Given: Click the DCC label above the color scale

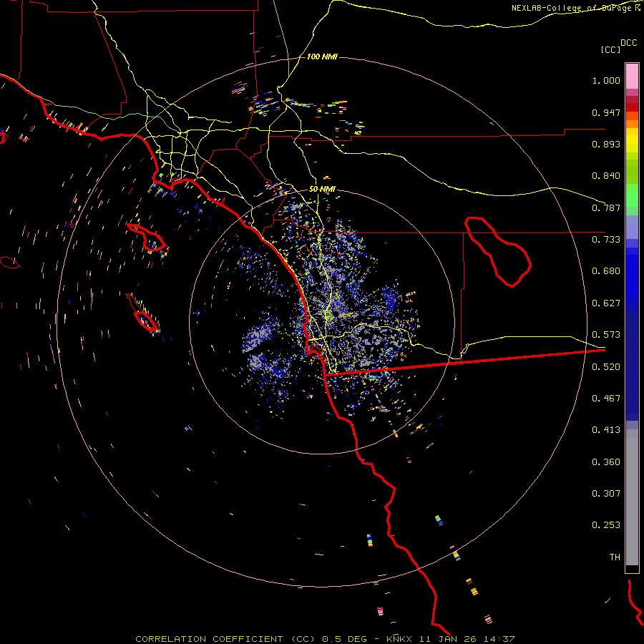Looking at the screenshot, I should coord(628,43).
